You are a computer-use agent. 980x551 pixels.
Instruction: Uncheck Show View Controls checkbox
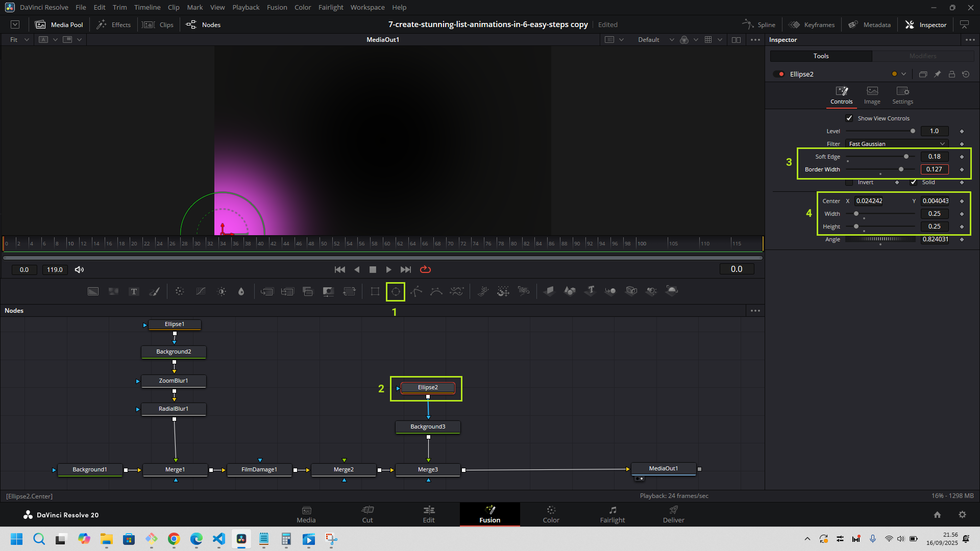[x=849, y=118]
